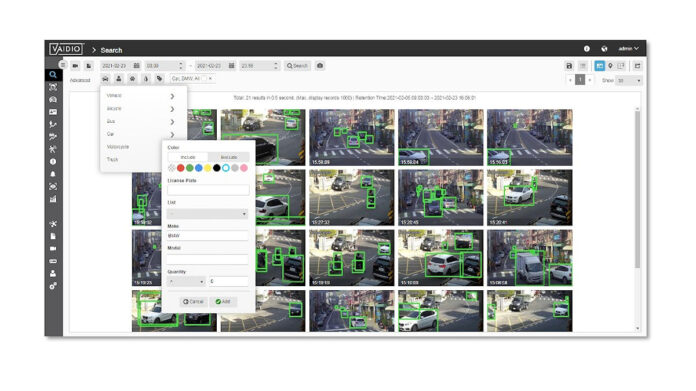Click Add in car filter popup
696x391 pixels.
click(223, 302)
